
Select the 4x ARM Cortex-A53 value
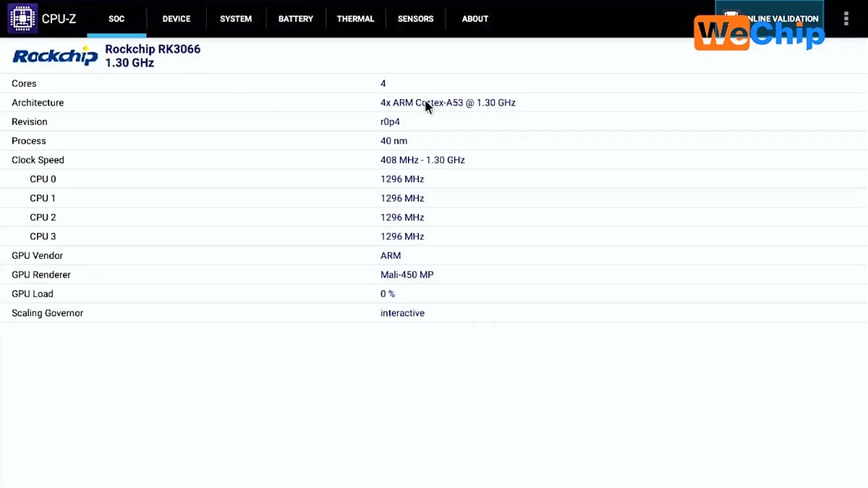(448, 103)
